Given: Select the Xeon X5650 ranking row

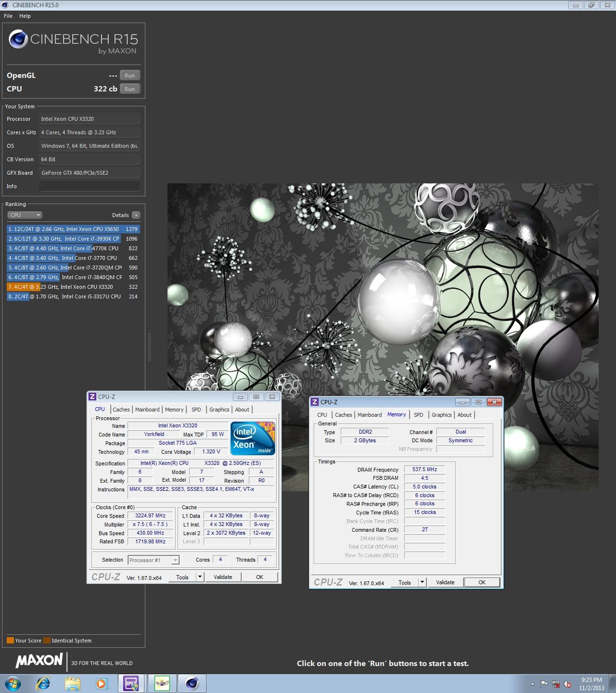Looking at the screenshot, I should coord(73,229).
